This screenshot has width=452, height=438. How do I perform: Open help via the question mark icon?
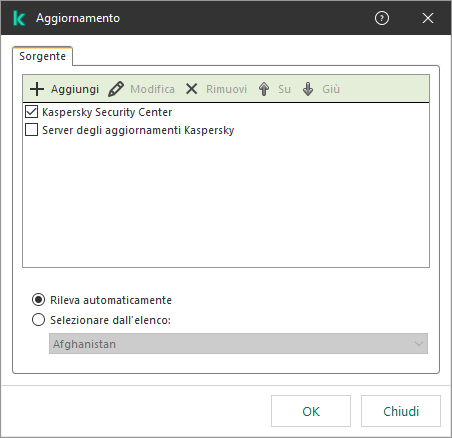click(x=382, y=18)
